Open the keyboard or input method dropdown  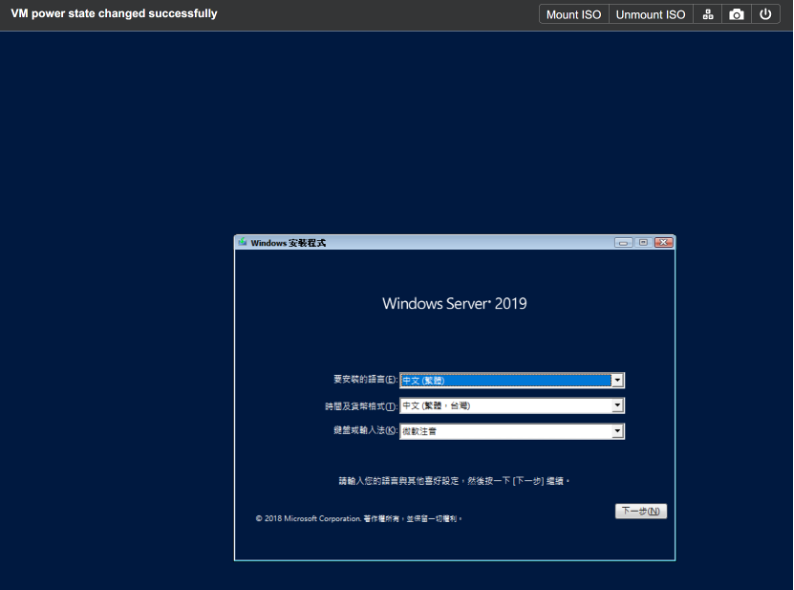[512, 431]
